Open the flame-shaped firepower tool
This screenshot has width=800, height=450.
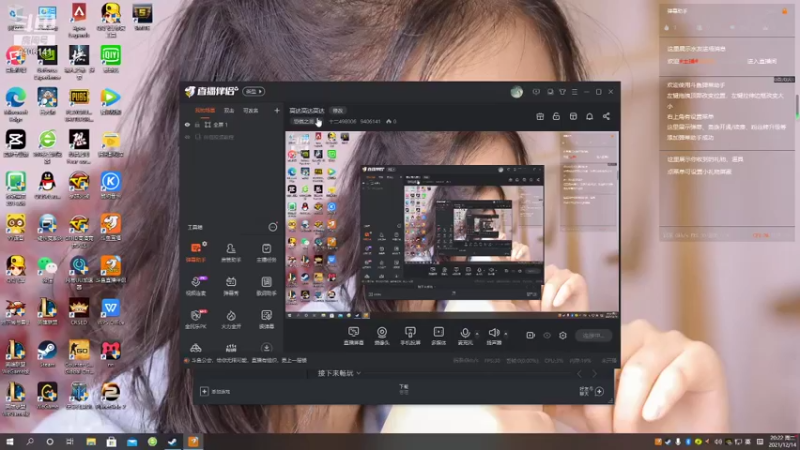point(231,319)
